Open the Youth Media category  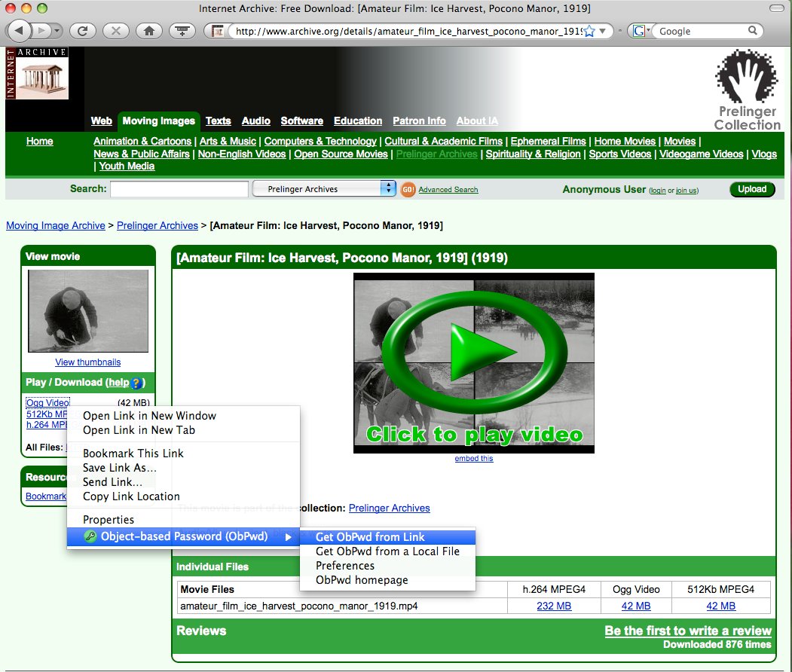pos(127,166)
